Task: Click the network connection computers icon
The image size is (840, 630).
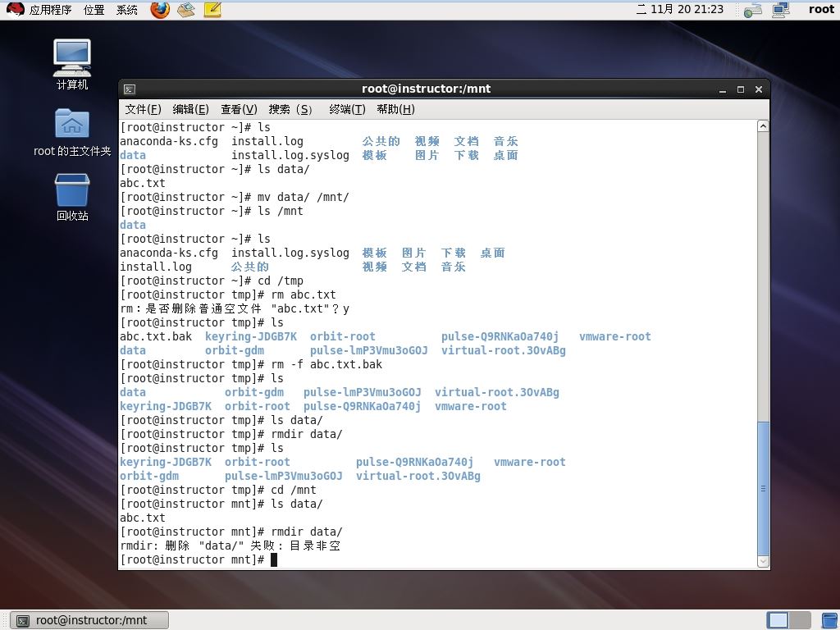Action: 781,10
